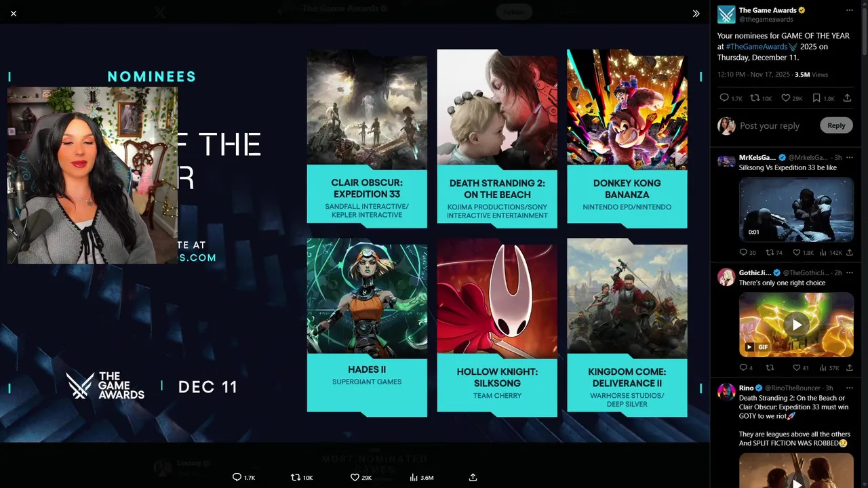Open MrKelsGa display name link

tap(757, 158)
